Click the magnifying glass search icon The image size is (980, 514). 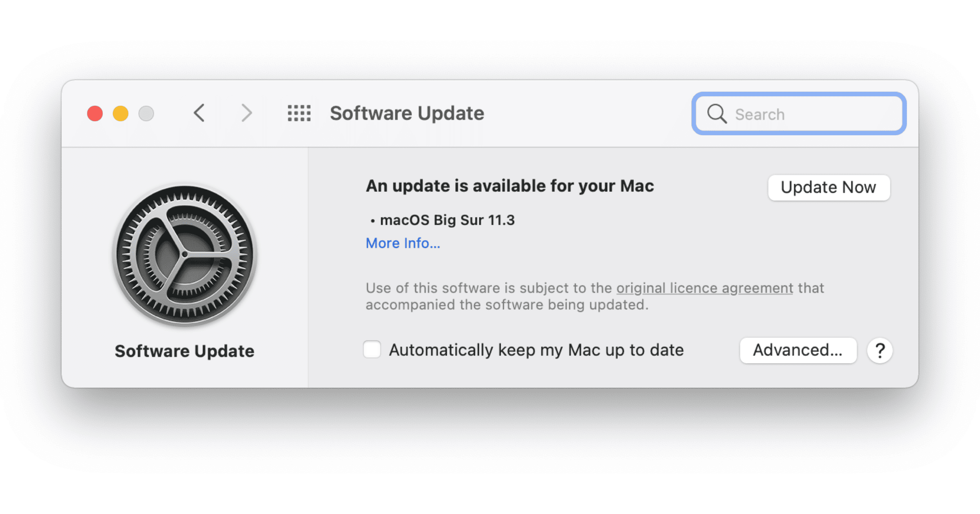[717, 114]
